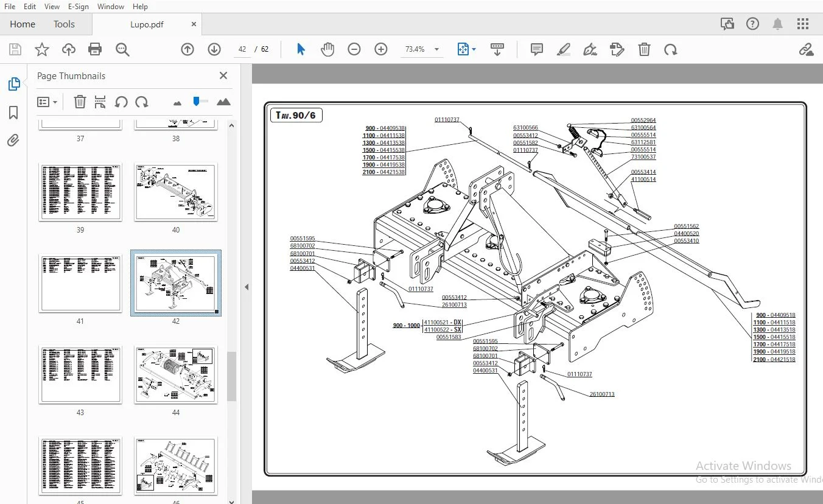The height and width of the screenshot is (504, 823).
Task: Close the Page Thumbnails panel
Action: tap(223, 75)
